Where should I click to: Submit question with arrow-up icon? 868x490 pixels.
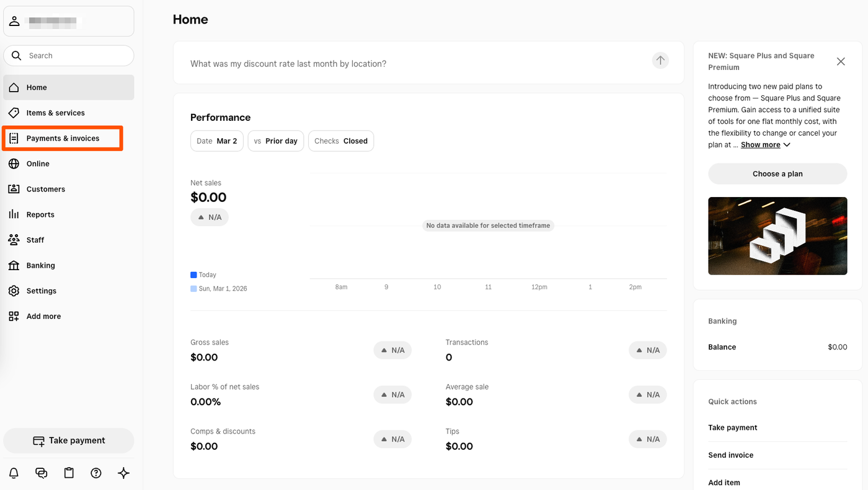click(660, 61)
